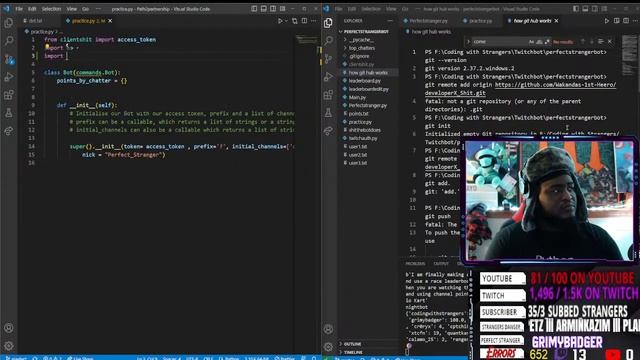Open Source Control in right VS Code window
Image resolution: width=640 pixels, height=360 pixels.
[328, 59]
